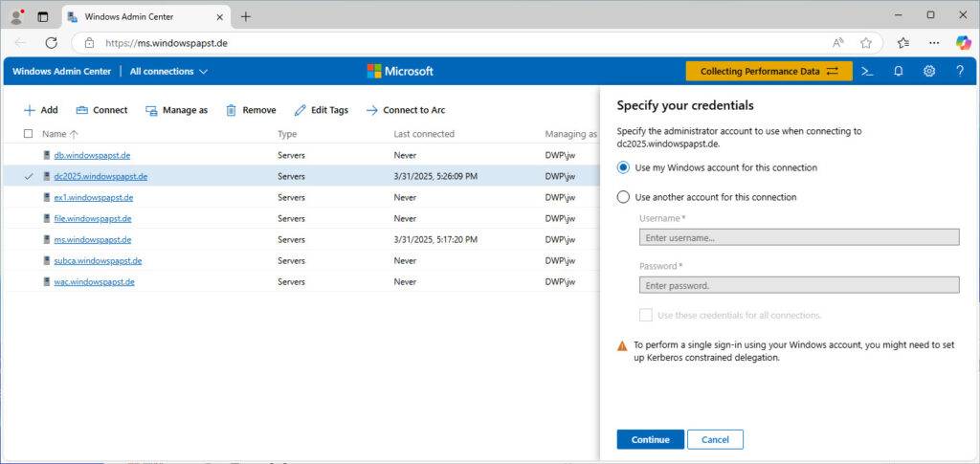Choose Connect to Arc
Viewport: 980px width, 464px height.
pos(406,110)
